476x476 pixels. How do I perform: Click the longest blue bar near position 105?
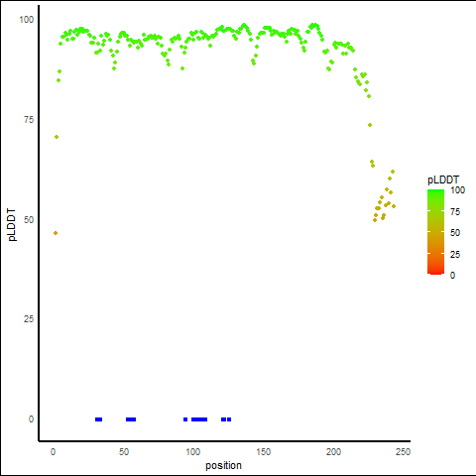point(199,419)
